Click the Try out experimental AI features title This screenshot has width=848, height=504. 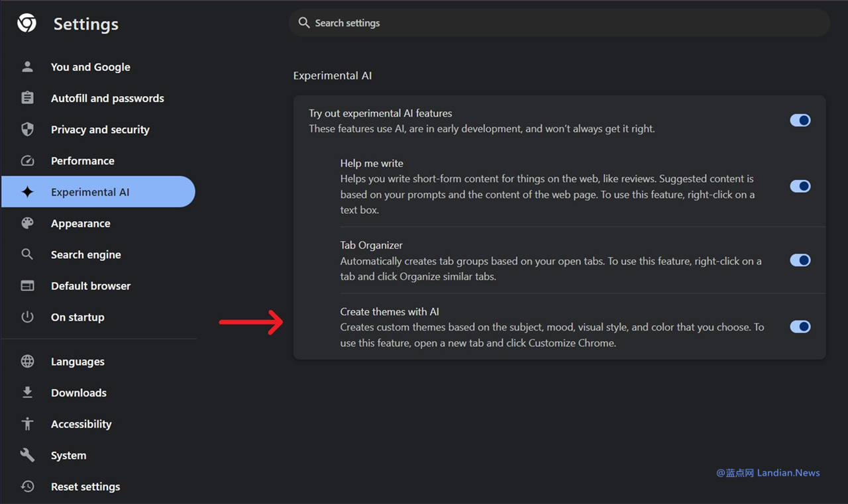pyautogui.click(x=380, y=113)
